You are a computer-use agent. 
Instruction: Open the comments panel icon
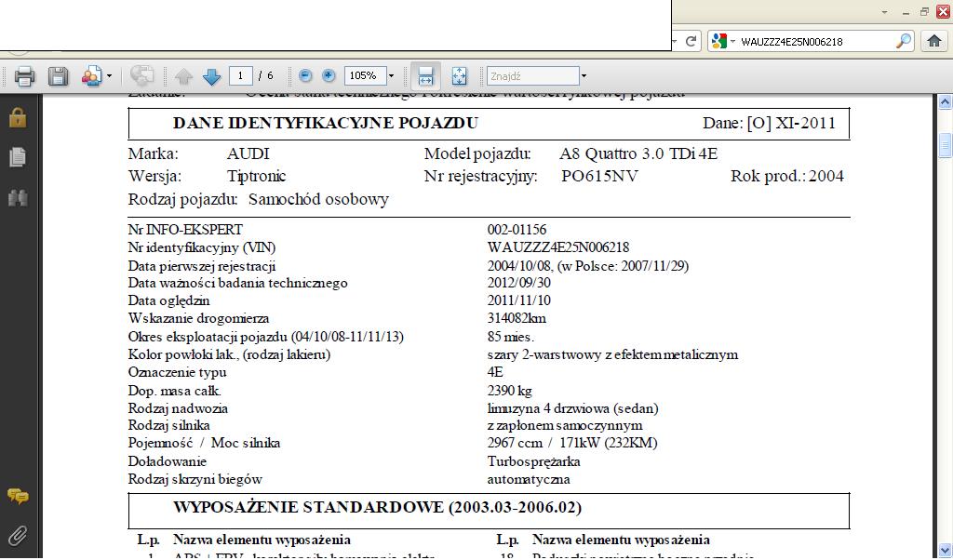[x=18, y=496]
